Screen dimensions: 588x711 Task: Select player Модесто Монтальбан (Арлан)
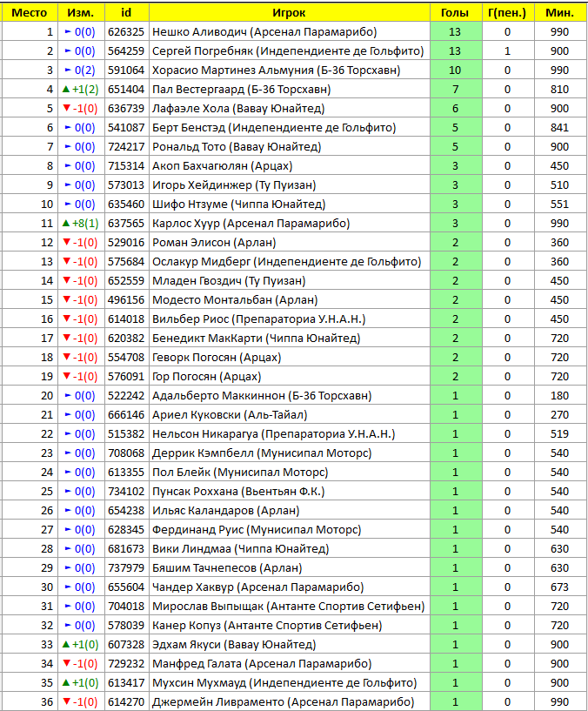(235, 299)
